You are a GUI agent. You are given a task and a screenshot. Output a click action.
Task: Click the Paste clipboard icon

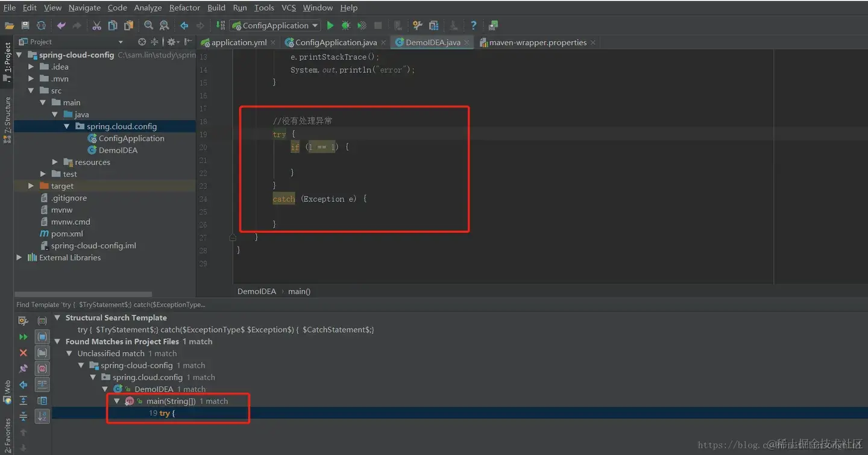click(x=128, y=25)
